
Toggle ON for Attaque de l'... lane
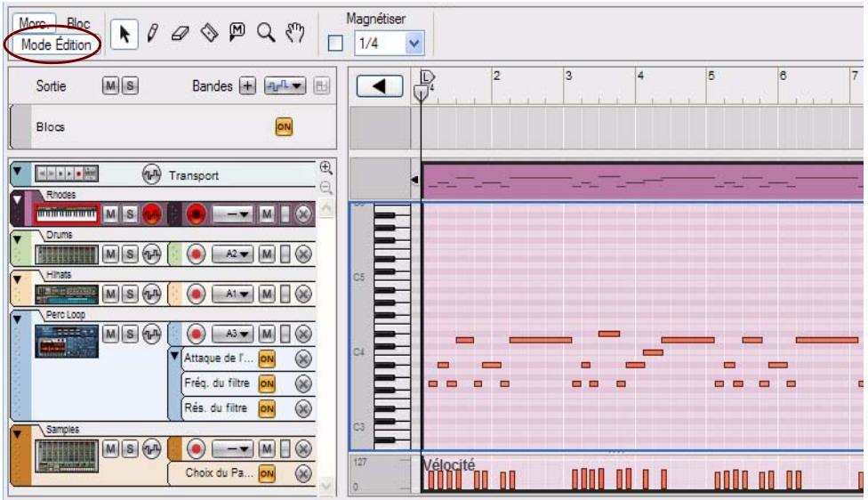[x=267, y=359]
